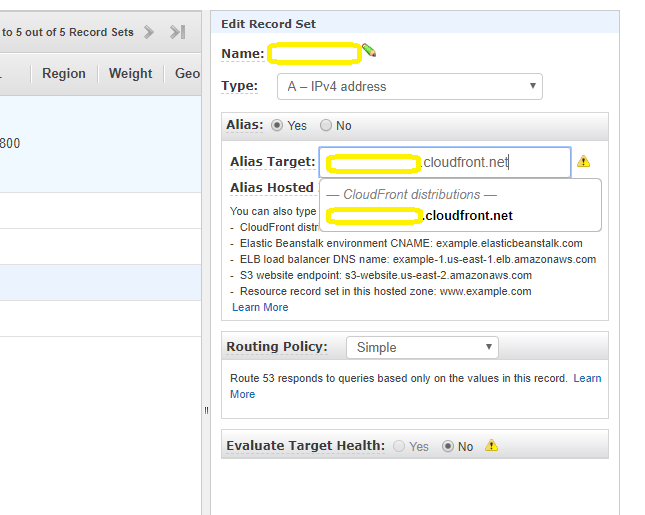The width and height of the screenshot is (645, 515).
Task: Click the pencil edit icon beside Name
Action: coord(369,50)
